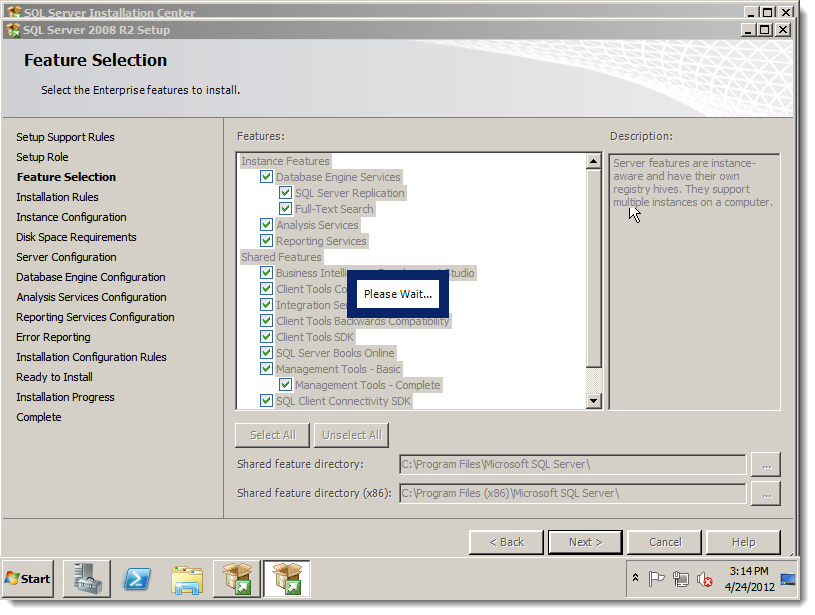Screen dimensions: 815x615
Task: Click the Unselect All button
Action: [351, 435]
